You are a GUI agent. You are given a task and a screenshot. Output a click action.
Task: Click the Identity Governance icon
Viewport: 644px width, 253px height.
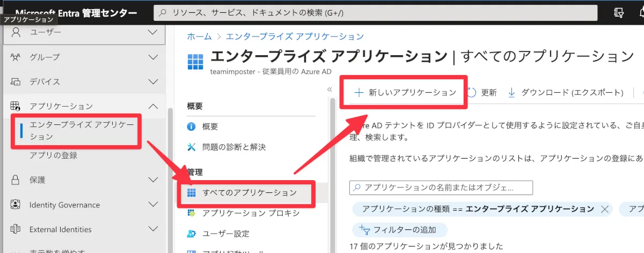coord(16,205)
